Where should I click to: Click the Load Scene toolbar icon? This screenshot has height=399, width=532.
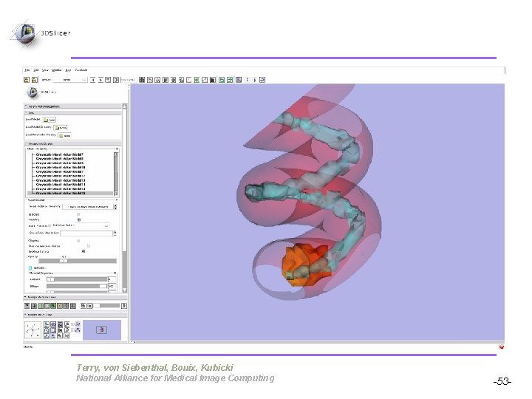(27, 80)
